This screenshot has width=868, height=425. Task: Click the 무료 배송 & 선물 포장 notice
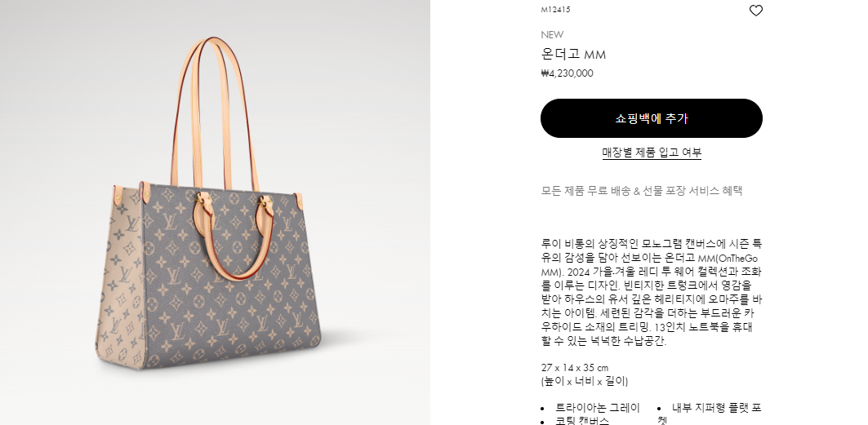click(x=642, y=191)
